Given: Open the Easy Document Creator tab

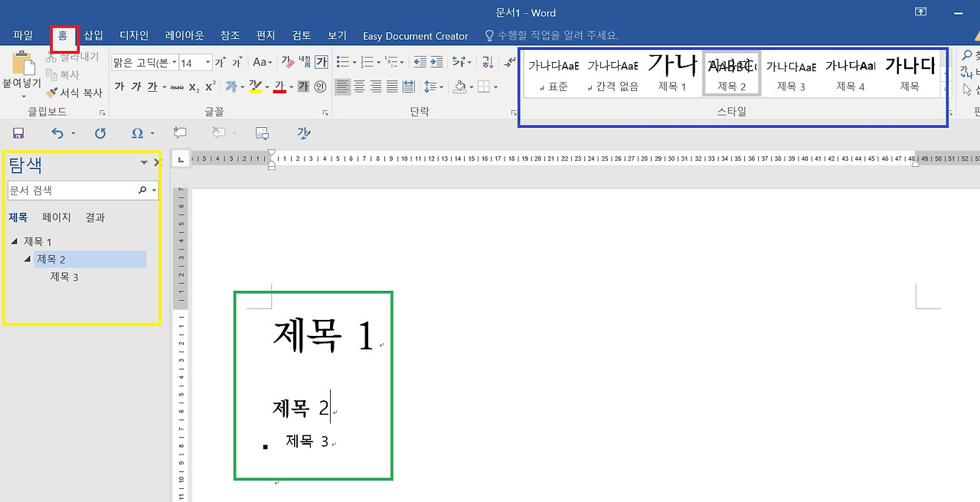Looking at the screenshot, I should point(415,35).
